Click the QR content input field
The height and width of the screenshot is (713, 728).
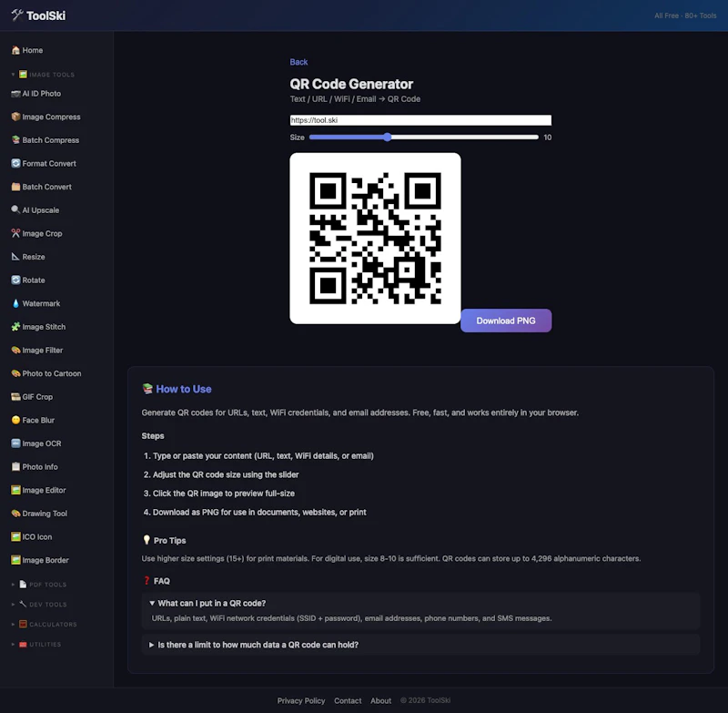pos(420,120)
